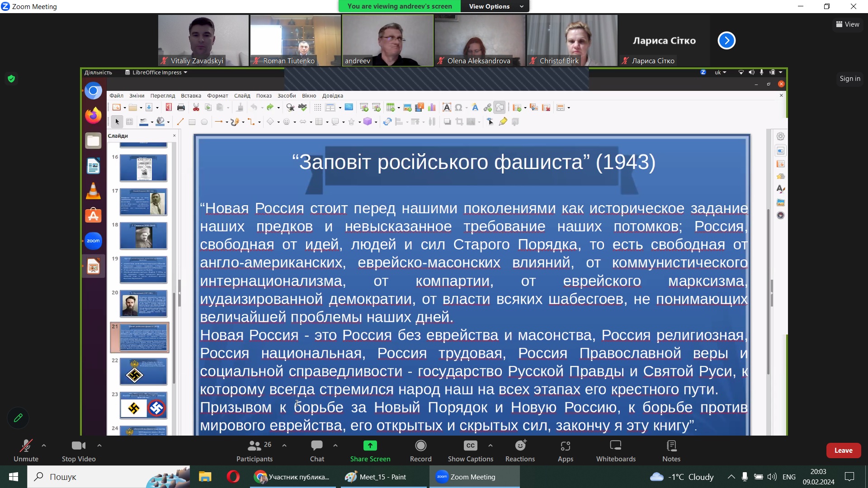This screenshot has height=488, width=868.
Task: Click the green annotate pencil icon
Action: (18, 418)
